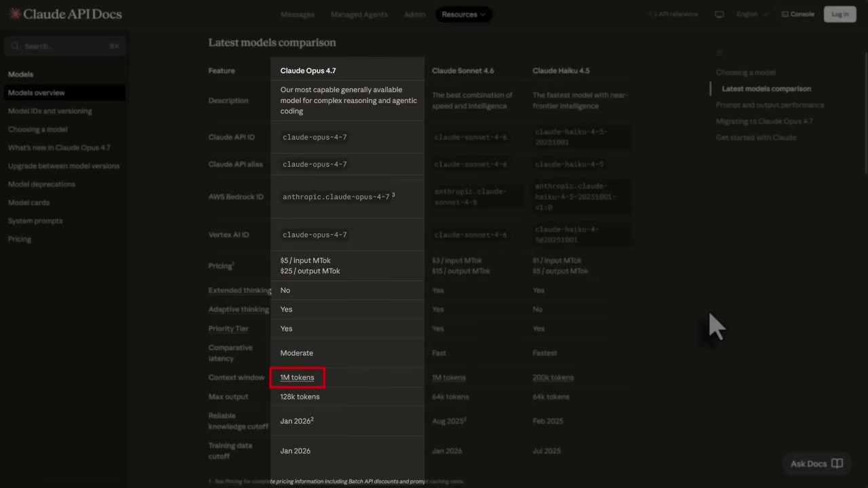This screenshot has width=868, height=488.
Task: Open System prompts in the sidebar
Action: click(x=35, y=221)
